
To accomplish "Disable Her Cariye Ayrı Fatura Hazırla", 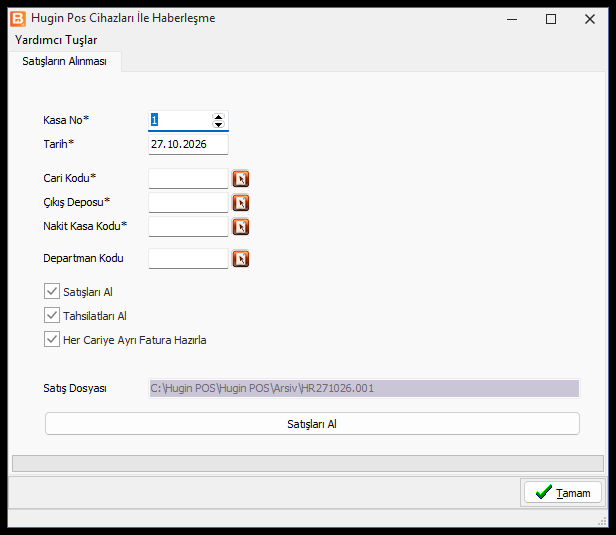I will pyautogui.click(x=52, y=339).
